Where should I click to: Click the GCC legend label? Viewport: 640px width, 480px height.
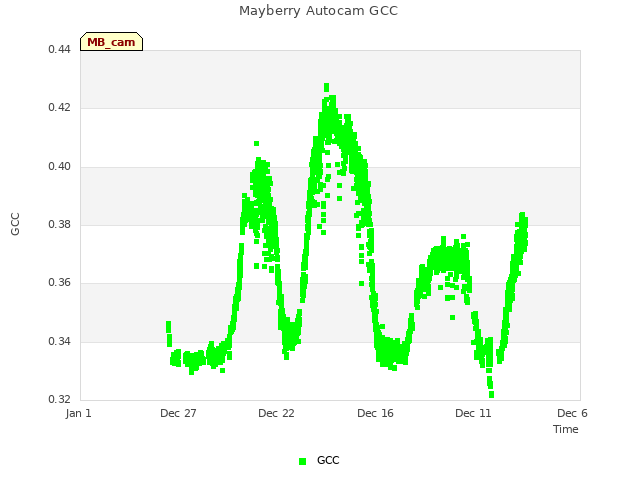click(328, 460)
